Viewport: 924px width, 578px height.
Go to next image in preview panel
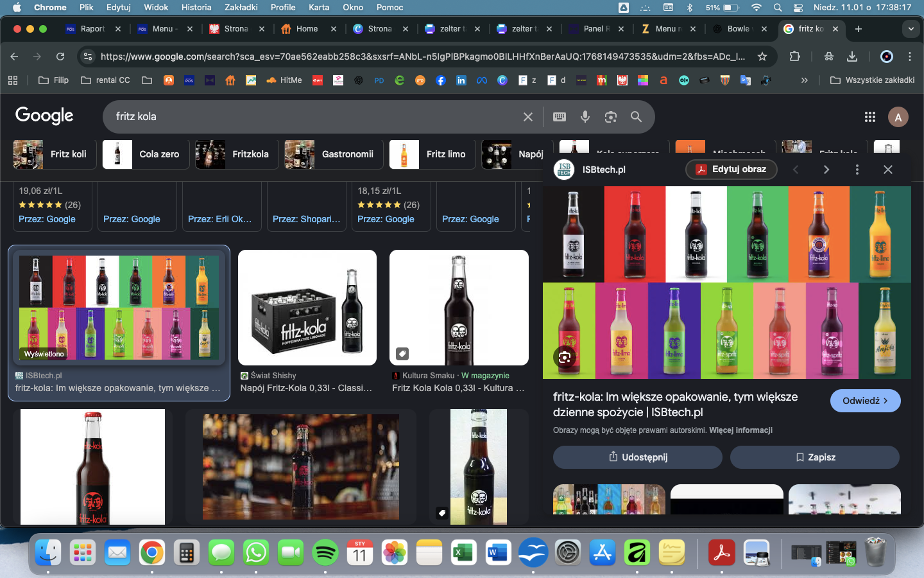coord(826,170)
